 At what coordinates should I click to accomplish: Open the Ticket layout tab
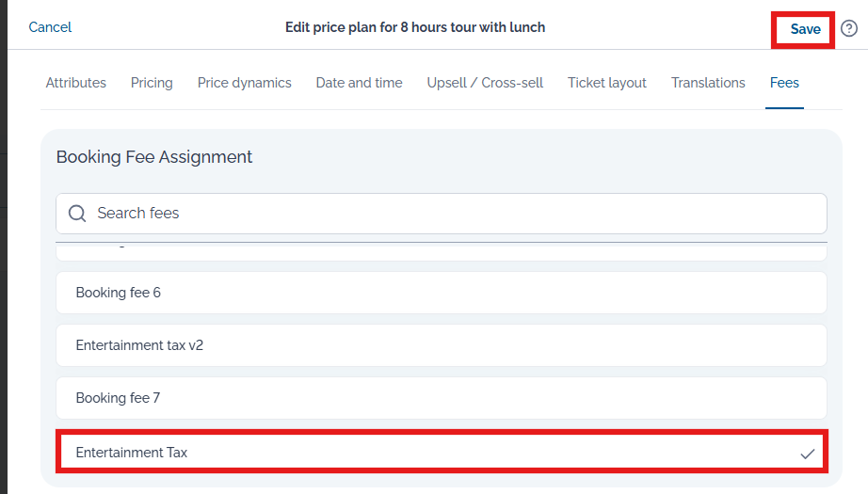click(606, 83)
